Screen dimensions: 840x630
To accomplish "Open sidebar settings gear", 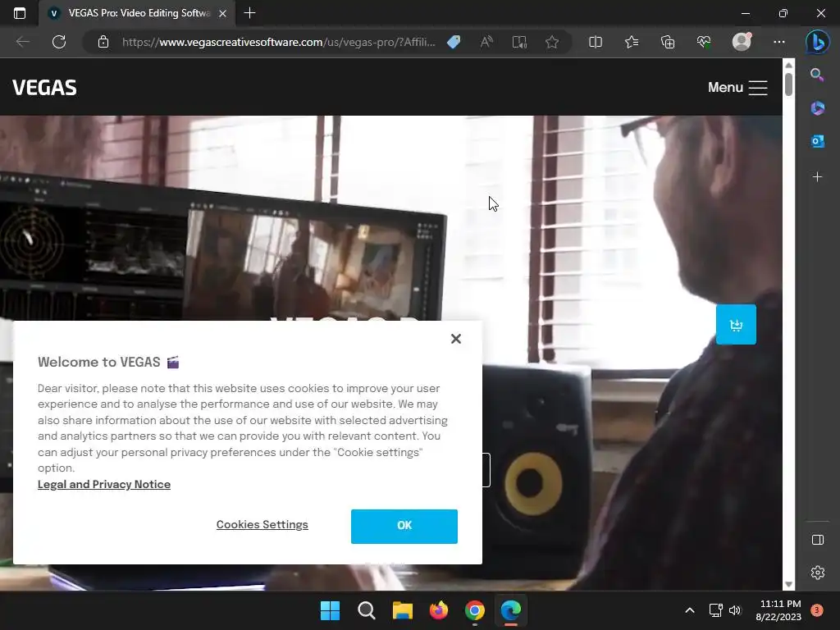I will pos(818,573).
